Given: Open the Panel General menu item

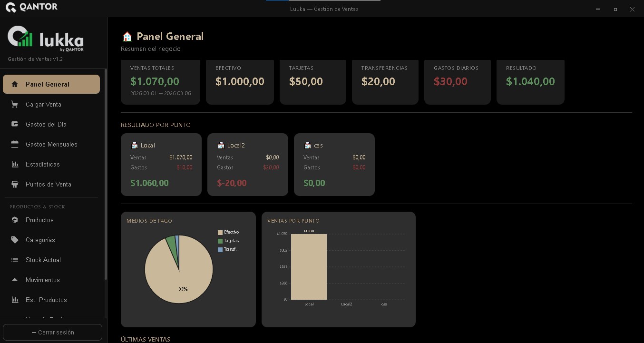Looking at the screenshot, I should coord(51,84).
